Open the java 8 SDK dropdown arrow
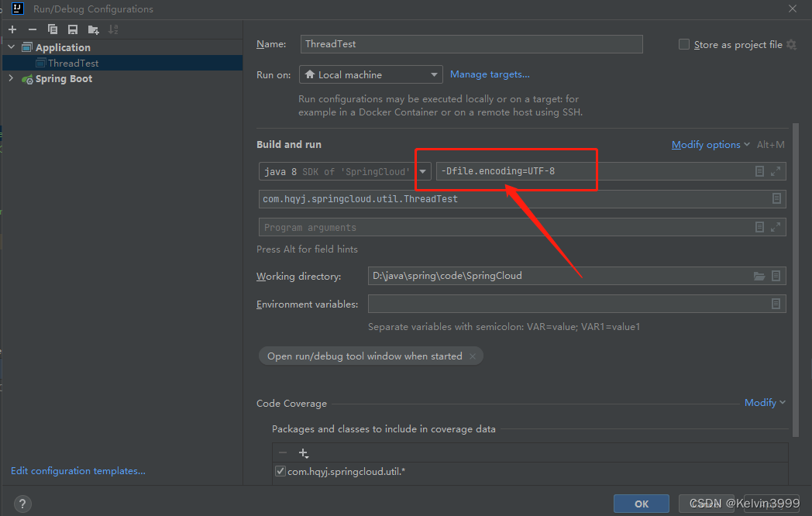 click(x=422, y=171)
